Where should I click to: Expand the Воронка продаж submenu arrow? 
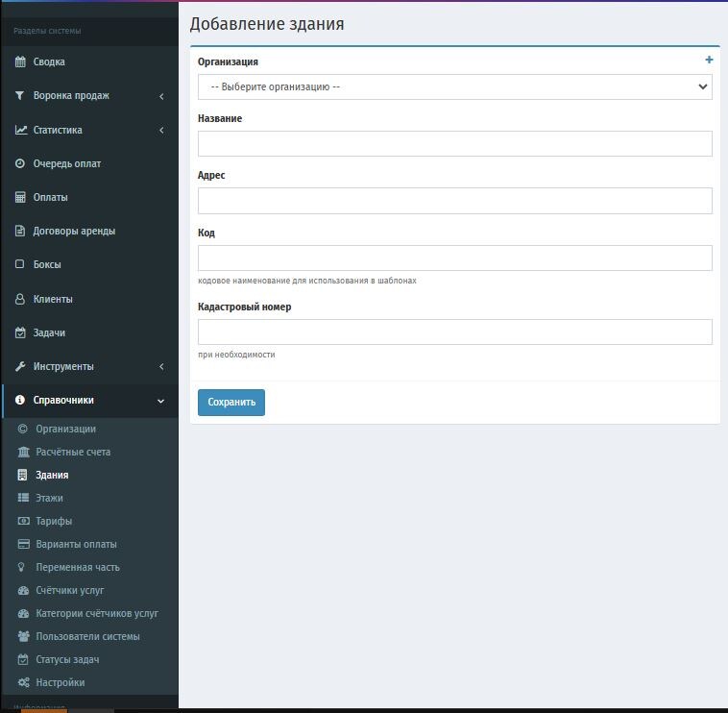pyautogui.click(x=161, y=96)
